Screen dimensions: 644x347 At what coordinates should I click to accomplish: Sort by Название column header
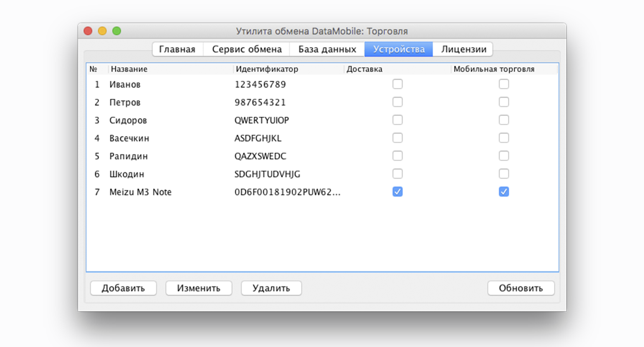point(129,69)
